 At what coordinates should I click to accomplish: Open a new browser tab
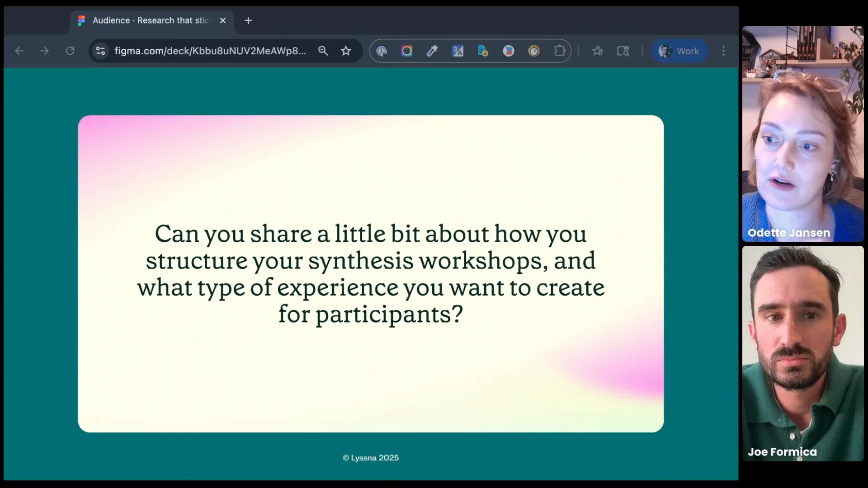[248, 21]
